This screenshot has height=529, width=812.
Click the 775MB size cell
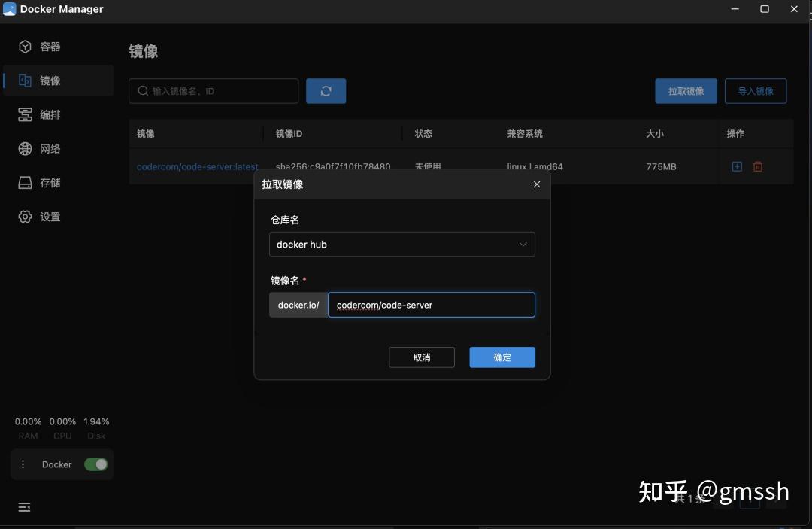(661, 166)
